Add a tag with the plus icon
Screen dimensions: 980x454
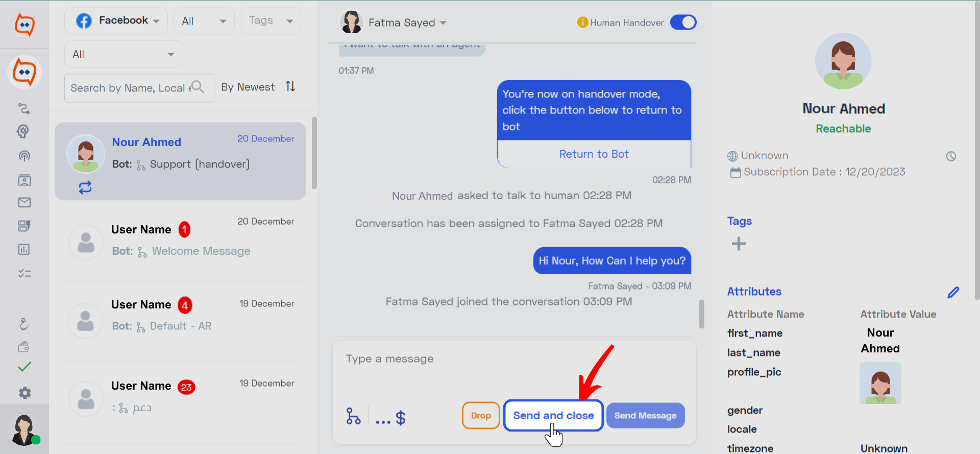pyautogui.click(x=739, y=244)
